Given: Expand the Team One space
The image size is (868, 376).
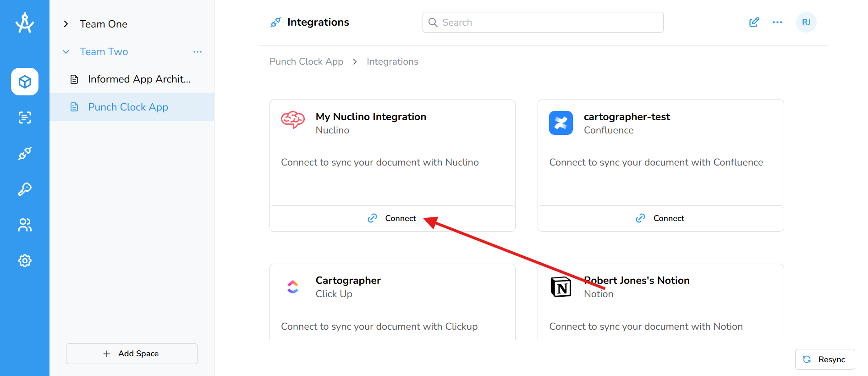Looking at the screenshot, I should pyautogui.click(x=66, y=24).
